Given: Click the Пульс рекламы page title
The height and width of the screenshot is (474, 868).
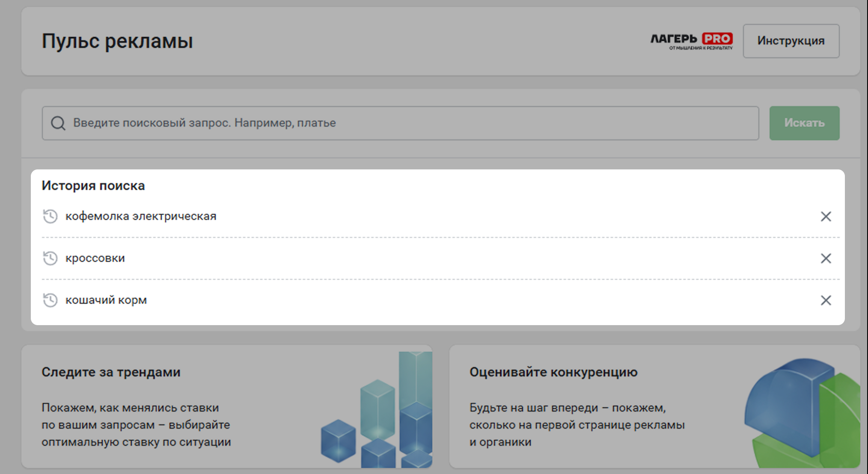Looking at the screenshot, I should pyautogui.click(x=117, y=41).
